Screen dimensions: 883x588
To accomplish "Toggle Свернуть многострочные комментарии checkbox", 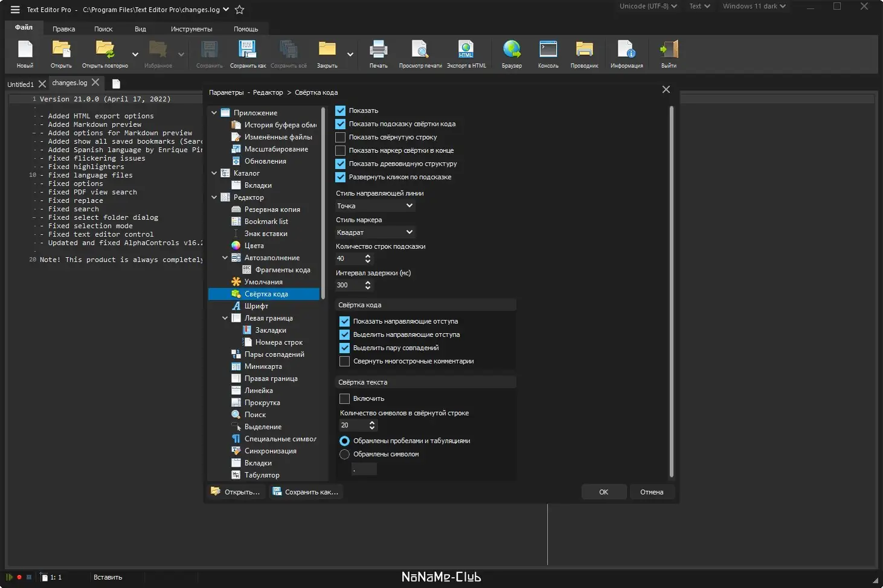I will pyautogui.click(x=345, y=361).
